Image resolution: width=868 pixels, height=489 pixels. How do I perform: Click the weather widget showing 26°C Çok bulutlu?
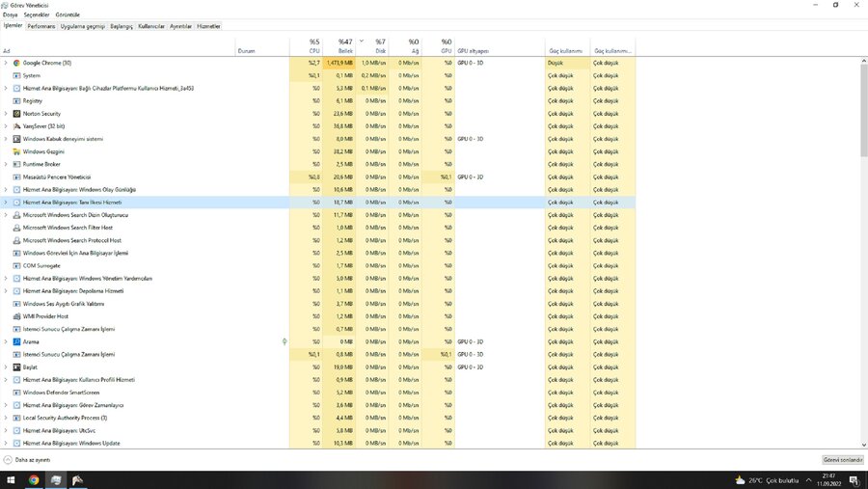point(767,480)
